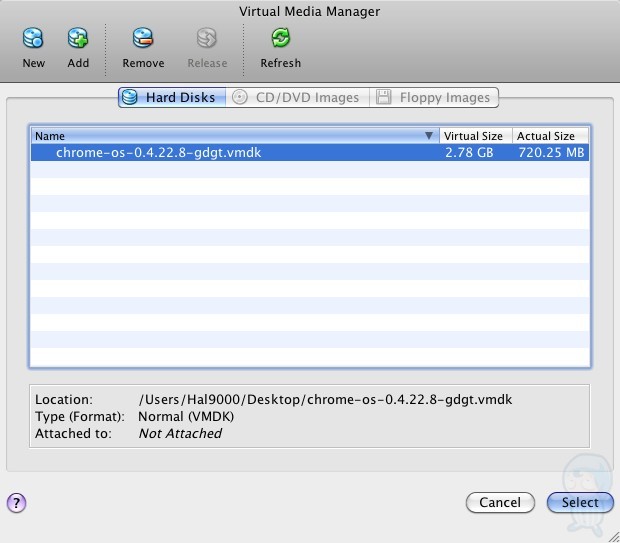This screenshot has width=620, height=543.
Task: Switch to the Floppy Images tab
Action: pyautogui.click(x=444, y=98)
